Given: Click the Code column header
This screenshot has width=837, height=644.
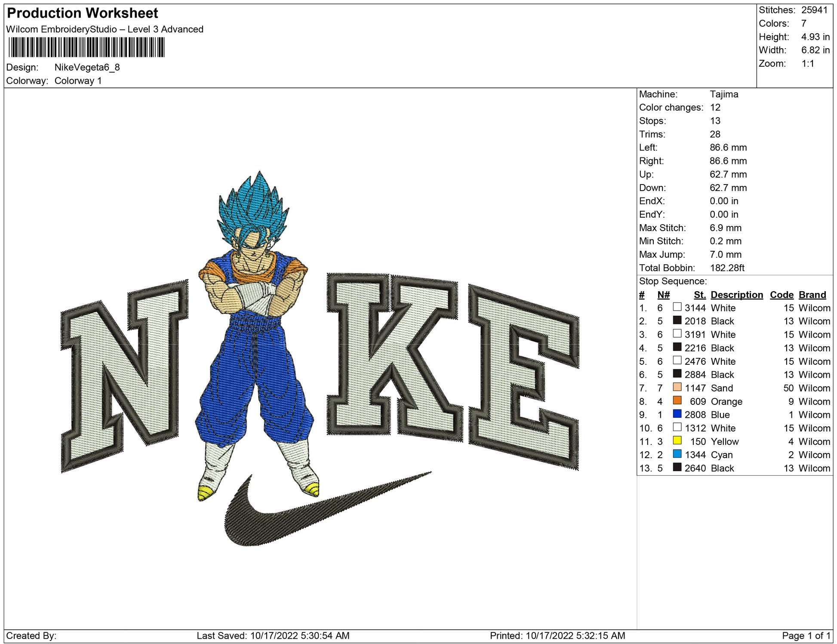Looking at the screenshot, I should pyautogui.click(x=781, y=295).
